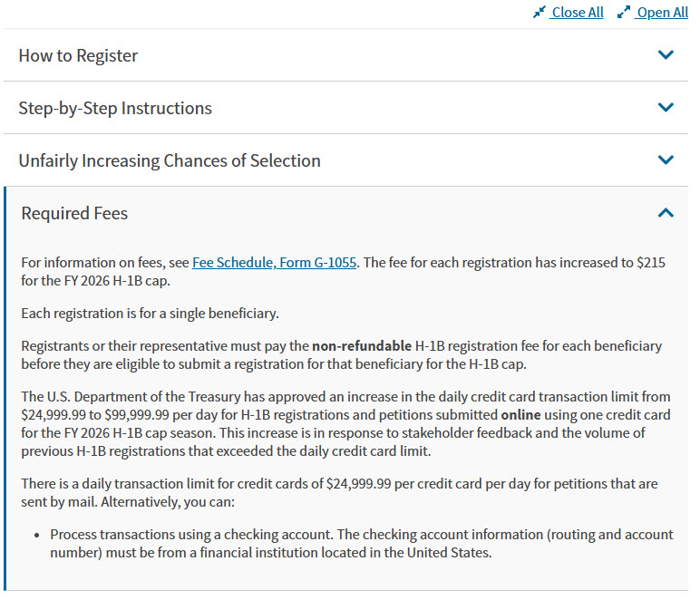This screenshot has height=600, width=700.
Task: Click the Close All link
Action: coord(578,13)
